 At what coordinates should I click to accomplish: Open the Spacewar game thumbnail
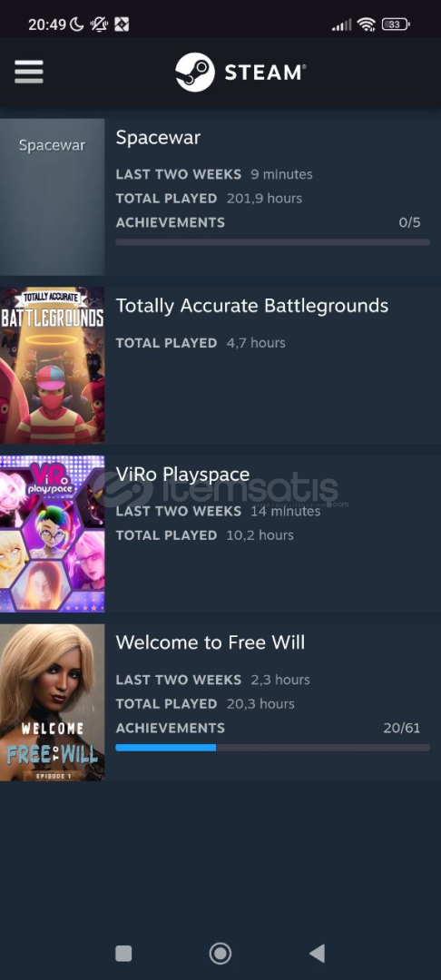(x=52, y=197)
